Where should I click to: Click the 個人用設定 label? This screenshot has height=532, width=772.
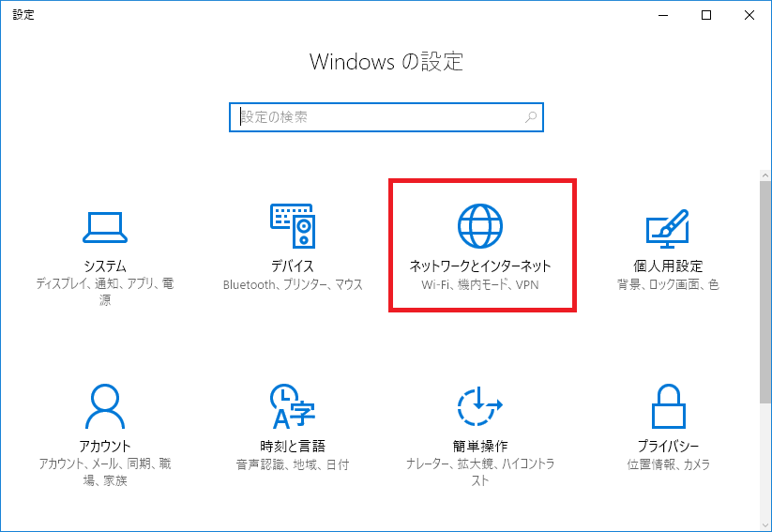pos(668,266)
